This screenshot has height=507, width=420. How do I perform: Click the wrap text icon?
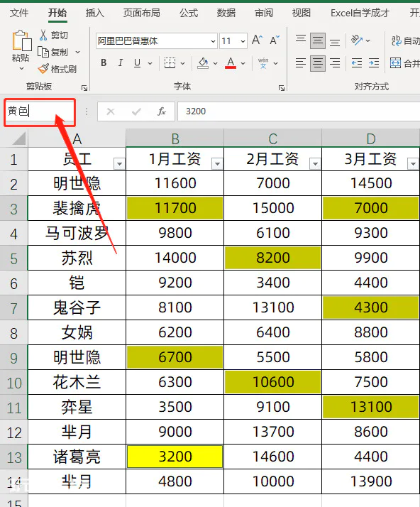click(x=396, y=40)
